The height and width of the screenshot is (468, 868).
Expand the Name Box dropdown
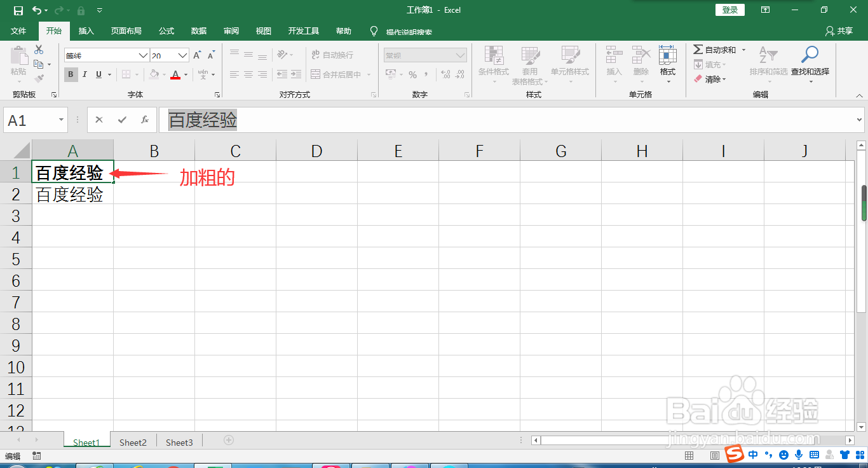(62, 120)
